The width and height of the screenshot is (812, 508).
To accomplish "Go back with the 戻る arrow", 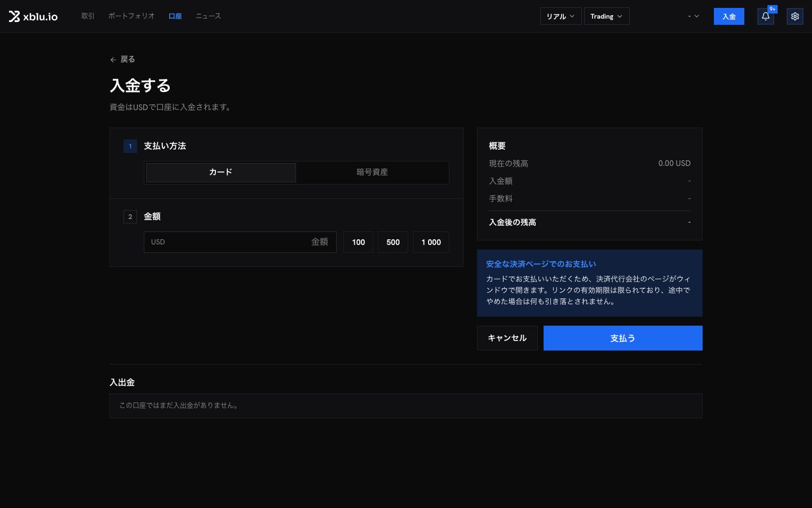I will 122,59.
